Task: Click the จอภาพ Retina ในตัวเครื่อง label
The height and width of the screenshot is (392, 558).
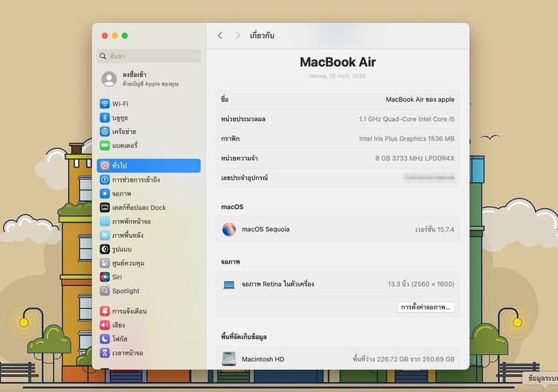Action: [278, 284]
